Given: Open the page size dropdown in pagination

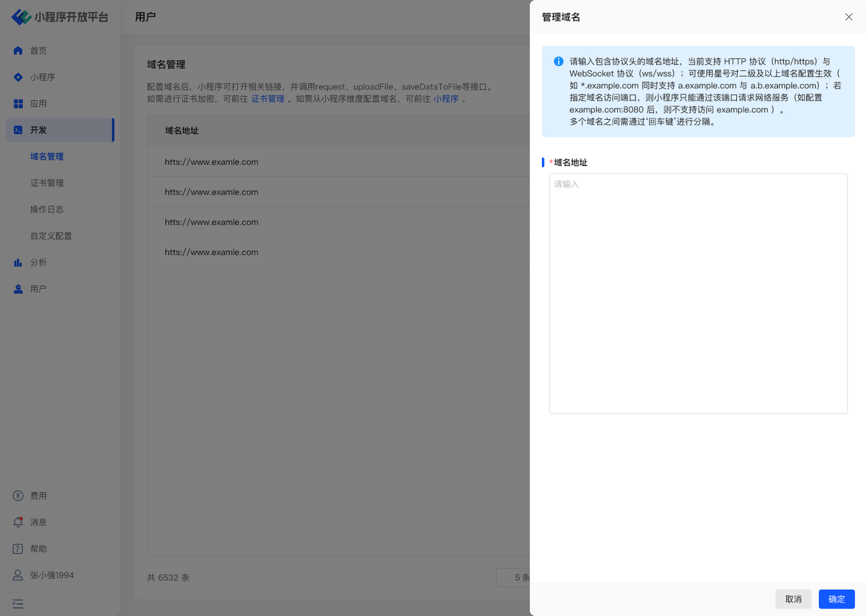Looking at the screenshot, I should pos(513,577).
